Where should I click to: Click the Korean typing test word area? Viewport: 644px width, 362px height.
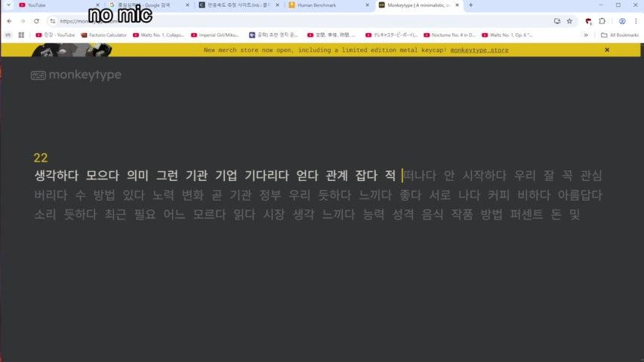(317, 195)
